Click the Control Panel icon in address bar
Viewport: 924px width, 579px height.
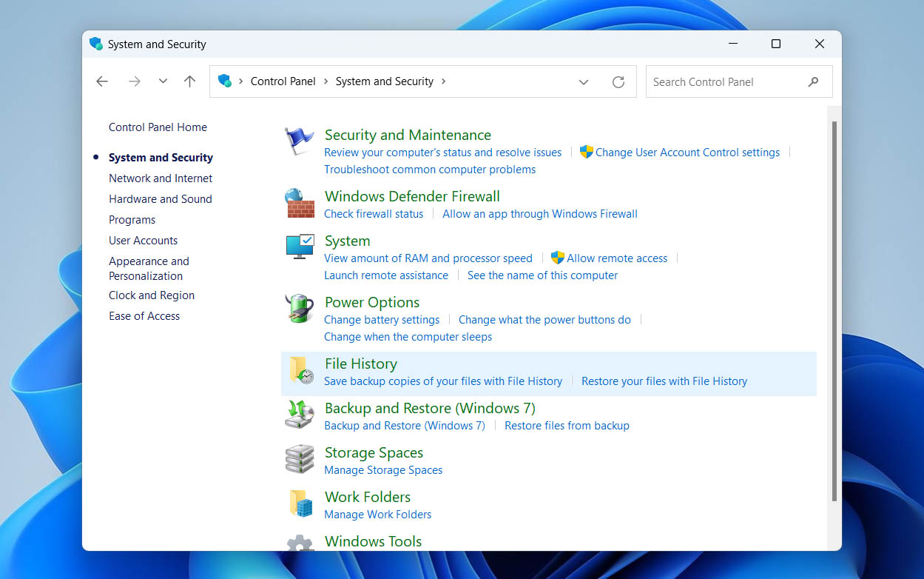pyautogui.click(x=225, y=81)
